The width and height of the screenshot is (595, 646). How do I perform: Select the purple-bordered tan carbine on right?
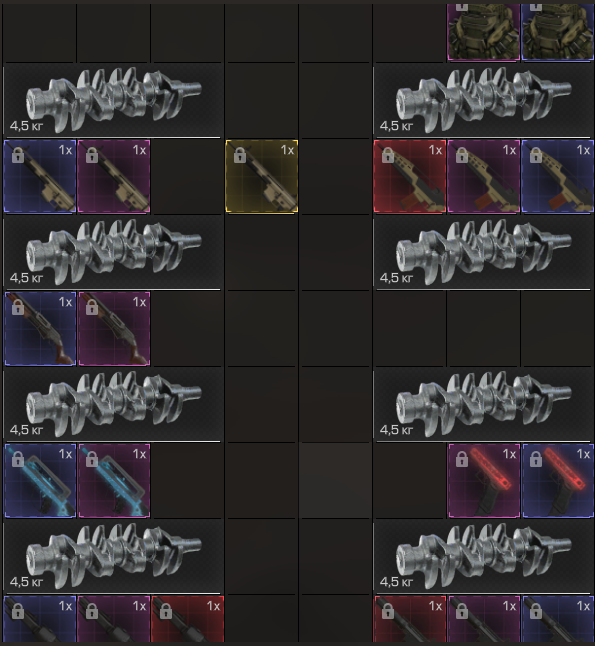pos(484,176)
